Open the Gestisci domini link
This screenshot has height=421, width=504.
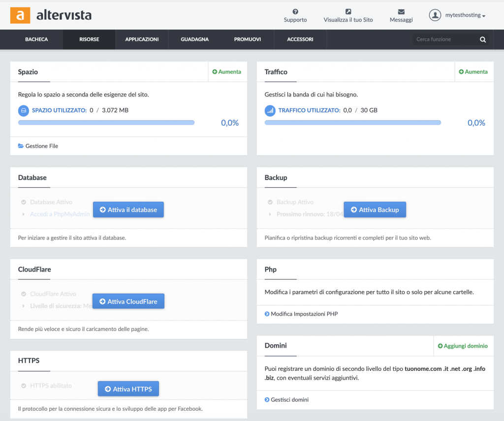pyautogui.click(x=289, y=399)
